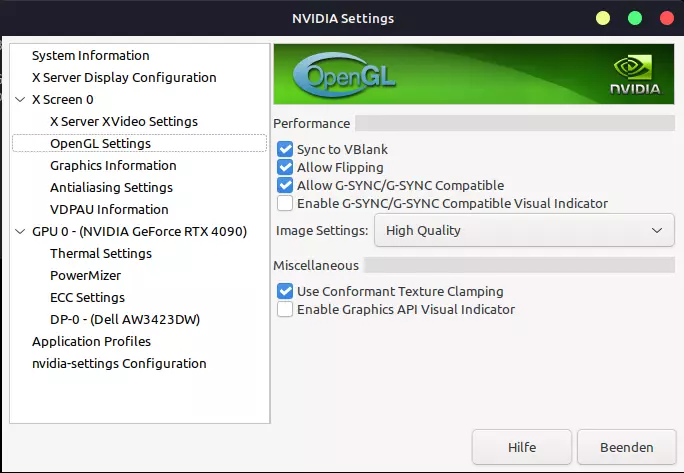684x473 pixels.
Task: Open DP-0 Dell AW3423DW display page
Action: point(125,319)
